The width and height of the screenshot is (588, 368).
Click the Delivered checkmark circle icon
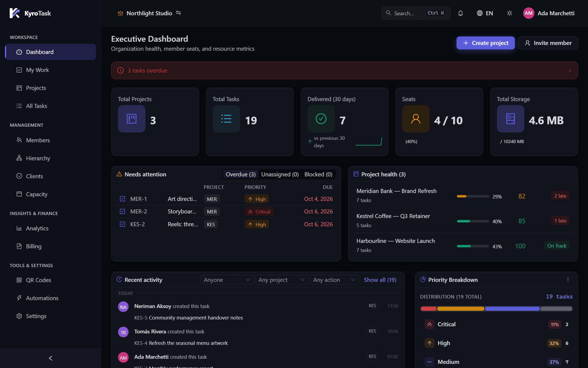321,119
